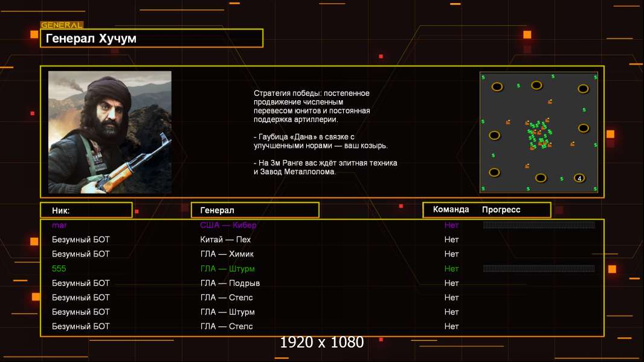
Task: Click the General Хучум portrait image
Action: tap(110, 132)
